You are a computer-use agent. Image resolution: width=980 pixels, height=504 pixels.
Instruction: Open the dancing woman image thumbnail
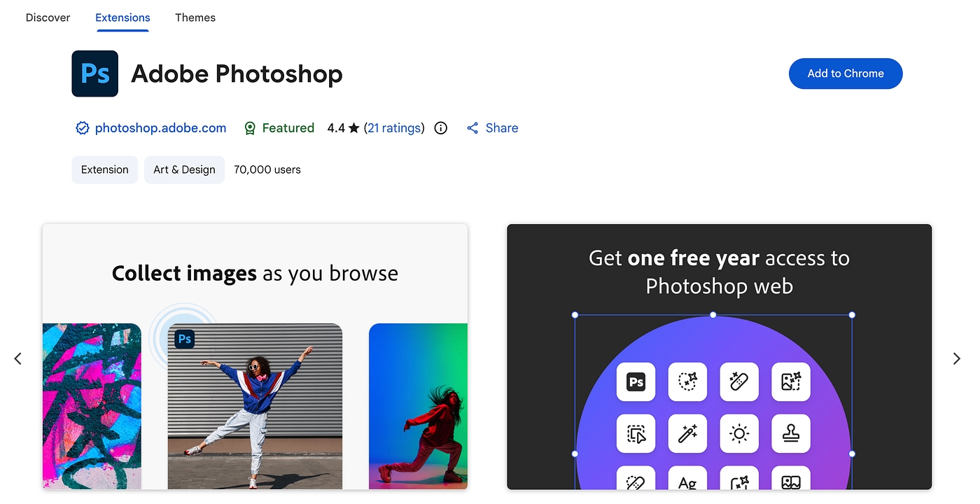point(255,406)
